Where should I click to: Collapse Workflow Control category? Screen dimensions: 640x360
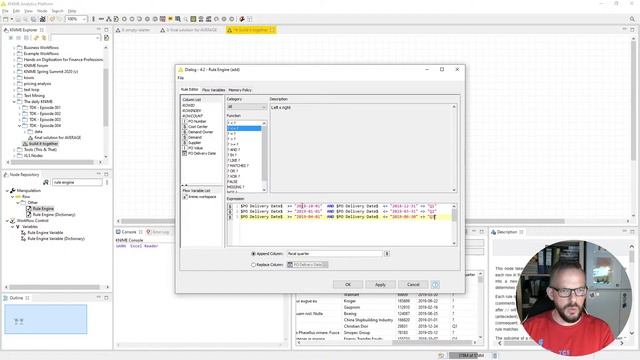pos(7,221)
